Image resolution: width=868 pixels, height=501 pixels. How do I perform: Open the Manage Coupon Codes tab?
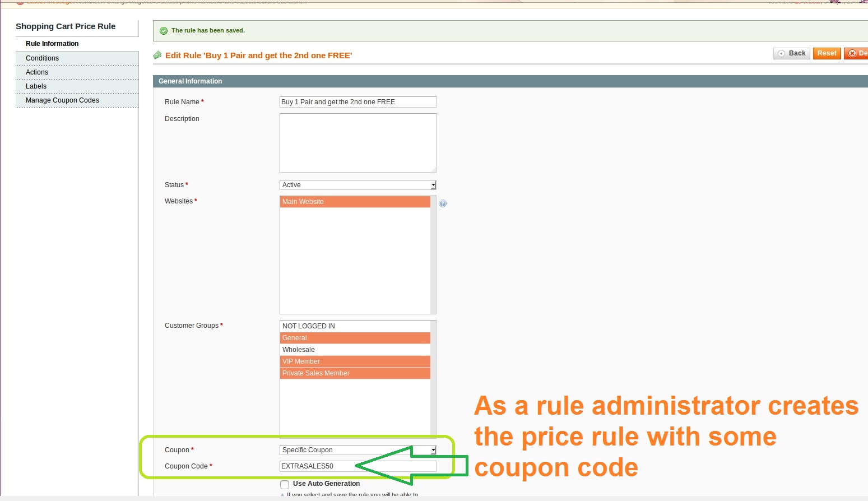pyautogui.click(x=77, y=100)
